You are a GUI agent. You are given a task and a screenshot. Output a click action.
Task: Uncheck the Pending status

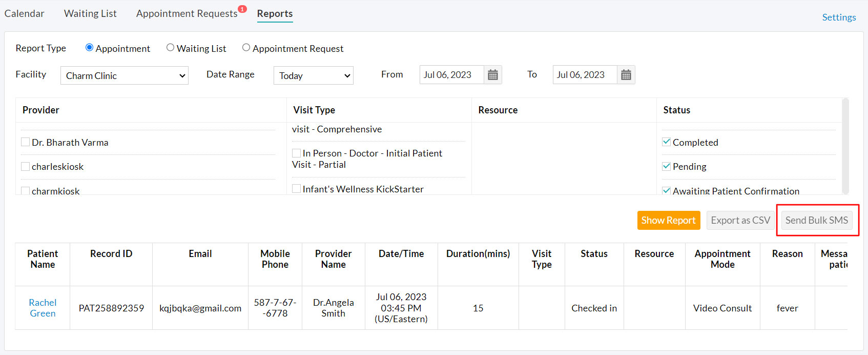pos(667,166)
